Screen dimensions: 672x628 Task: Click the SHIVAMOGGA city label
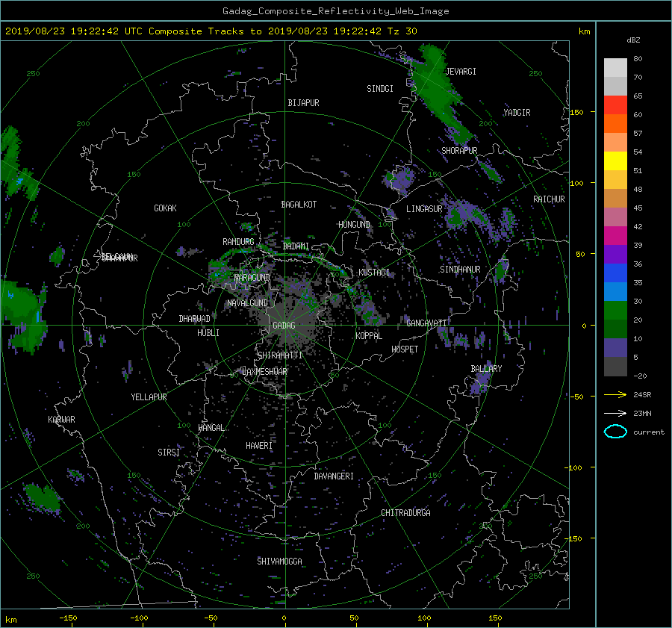tap(279, 562)
